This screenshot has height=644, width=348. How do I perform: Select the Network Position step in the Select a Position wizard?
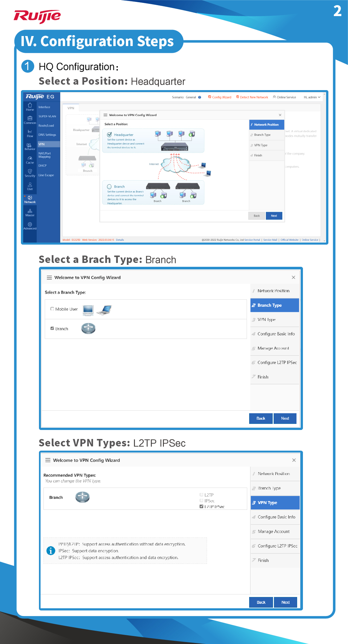point(267,125)
